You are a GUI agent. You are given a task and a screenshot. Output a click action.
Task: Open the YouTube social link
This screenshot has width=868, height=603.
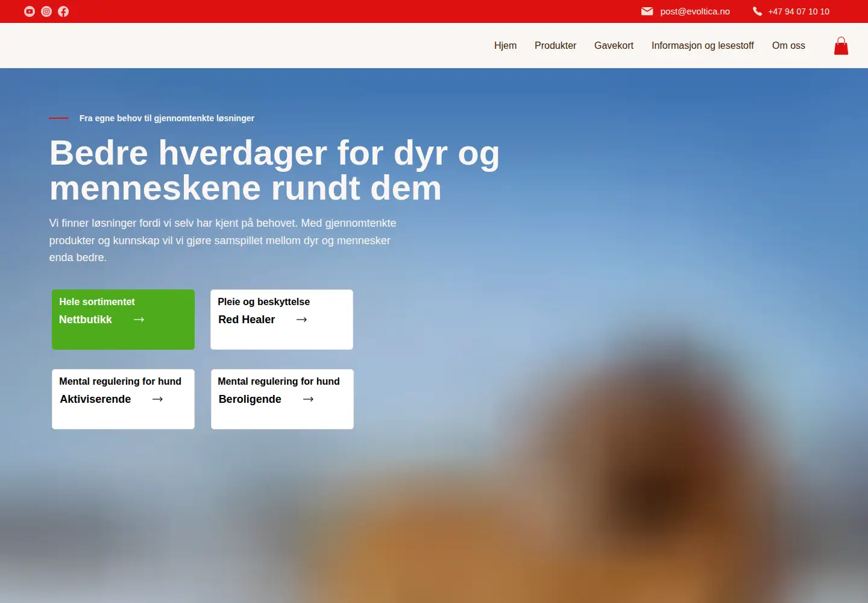coord(30,11)
